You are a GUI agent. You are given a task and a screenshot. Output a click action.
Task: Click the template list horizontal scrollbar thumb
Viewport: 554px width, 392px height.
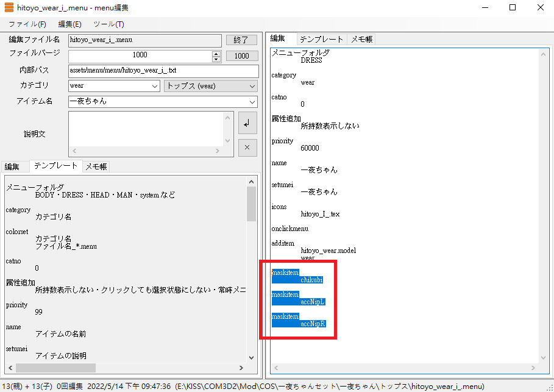55,368
